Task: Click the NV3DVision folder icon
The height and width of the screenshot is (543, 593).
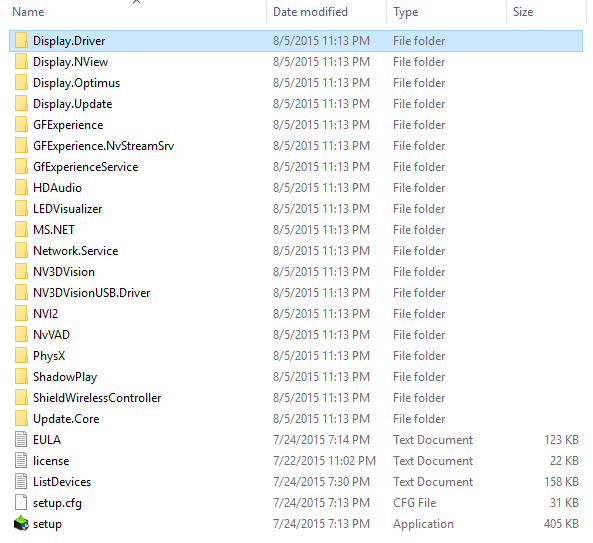Action: point(21,271)
